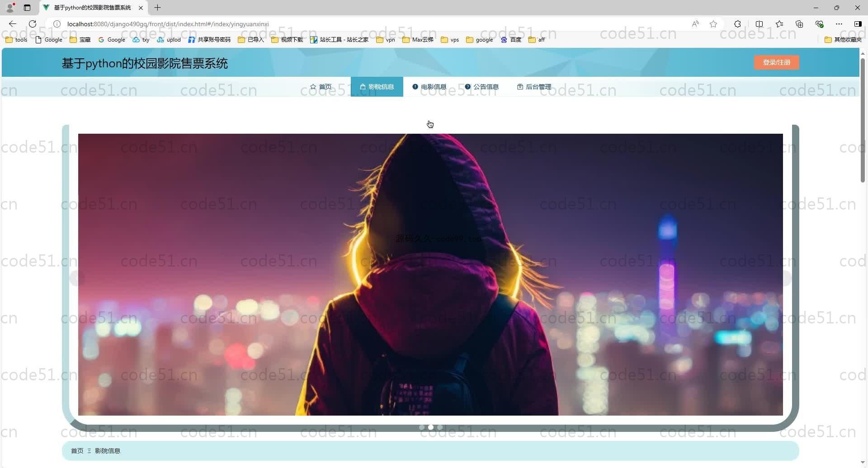This screenshot has height=468, width=868.
Task: Select the first carousel indicator dot
Action: click(422, 427)
